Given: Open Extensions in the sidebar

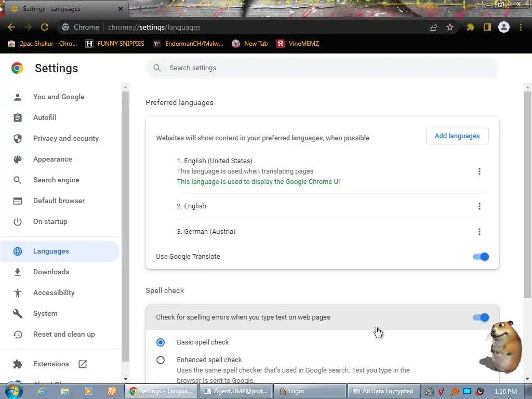Looking at the screenshot, I should click(x=51, y=364).
